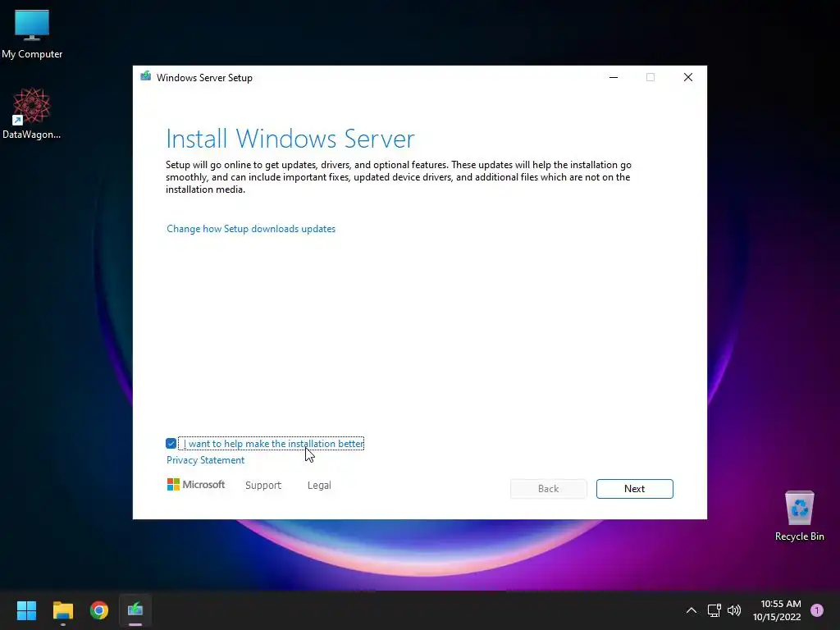This screenshot has width=840, height=630.
Task: Open 'Change how Setup downloads updates' link
Action: (251, 229)
